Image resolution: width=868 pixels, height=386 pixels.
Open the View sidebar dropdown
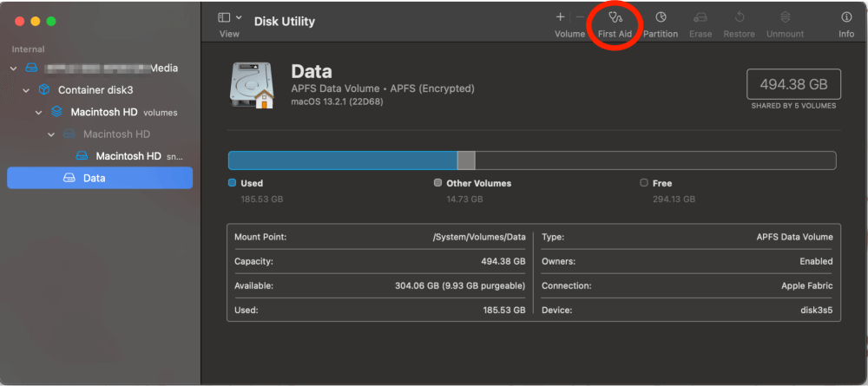(x=230, y=17)
